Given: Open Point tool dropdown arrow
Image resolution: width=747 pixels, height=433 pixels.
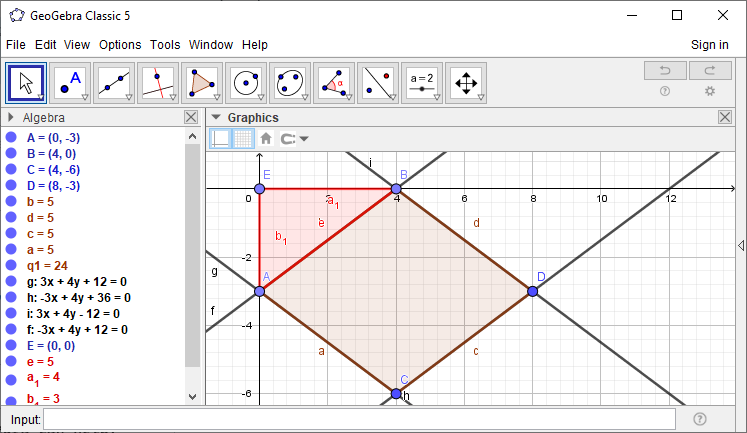Looking at the screenshot, I should pyautogui.click(x=85, y=98).
